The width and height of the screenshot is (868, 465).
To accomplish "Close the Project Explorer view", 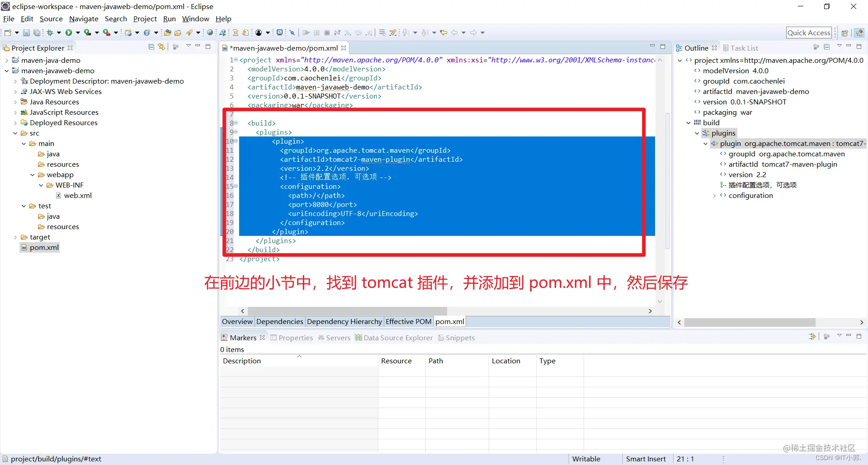I will coord(70,48).
